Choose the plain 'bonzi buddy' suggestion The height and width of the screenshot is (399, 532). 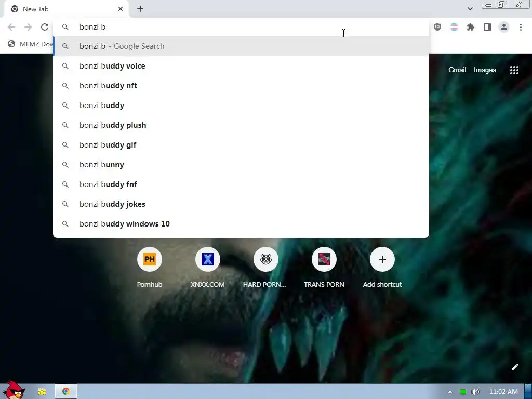[241, 105]
